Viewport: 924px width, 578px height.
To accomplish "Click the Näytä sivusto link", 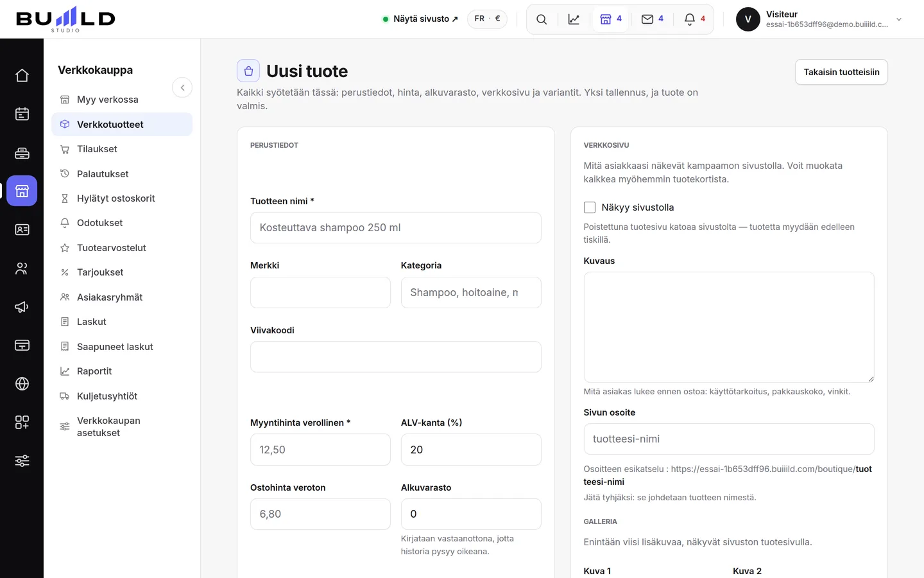I will (x=421, y=19).
